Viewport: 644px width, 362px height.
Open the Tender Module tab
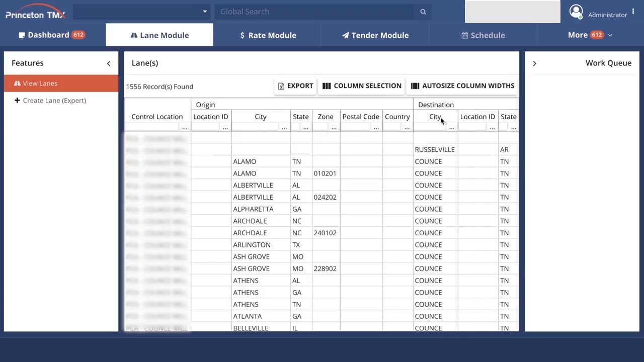click(375, 35)
